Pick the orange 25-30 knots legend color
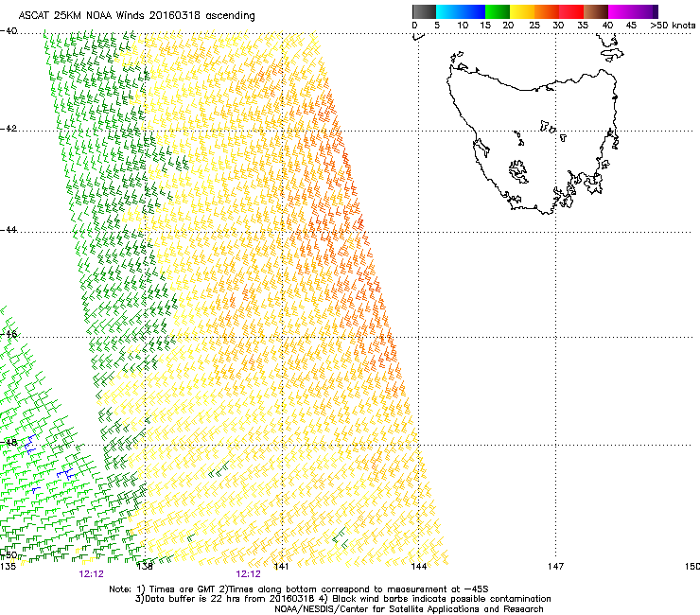700x615 pixels. coord(547,11)
